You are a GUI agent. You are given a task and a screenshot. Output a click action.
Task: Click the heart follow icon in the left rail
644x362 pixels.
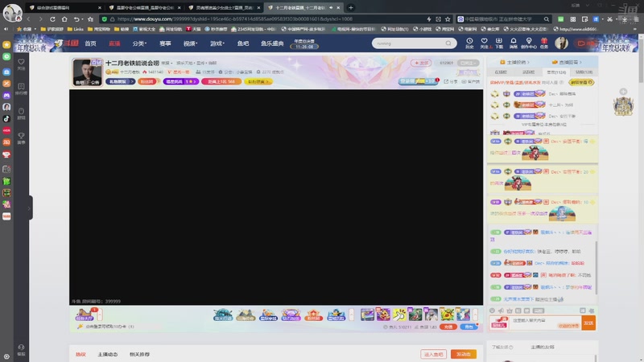21,64
